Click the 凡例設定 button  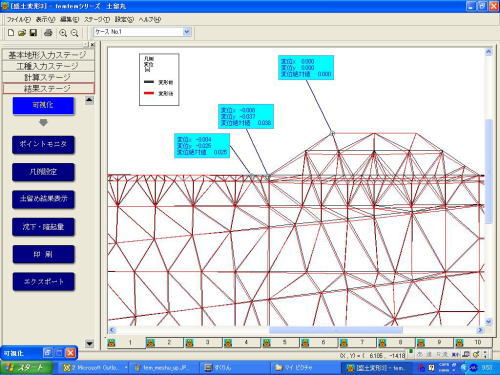tap(43, 172)
